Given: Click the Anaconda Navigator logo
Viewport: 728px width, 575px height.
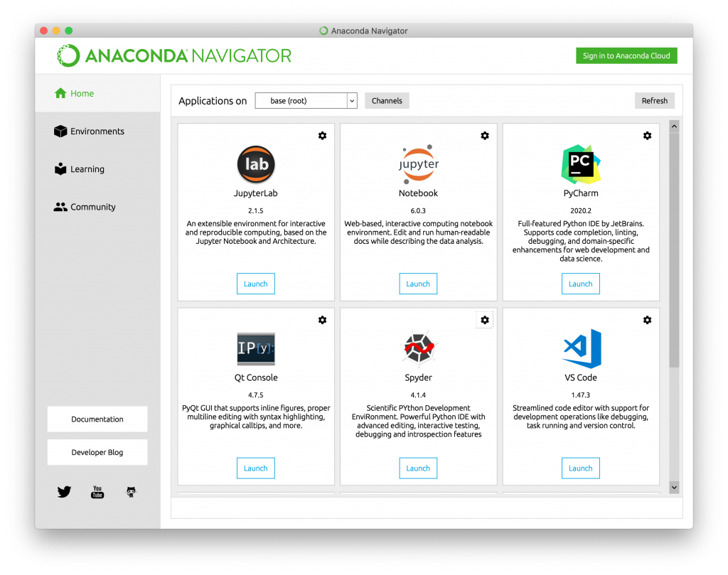Looking at the screenshot, I should [174, 55].
